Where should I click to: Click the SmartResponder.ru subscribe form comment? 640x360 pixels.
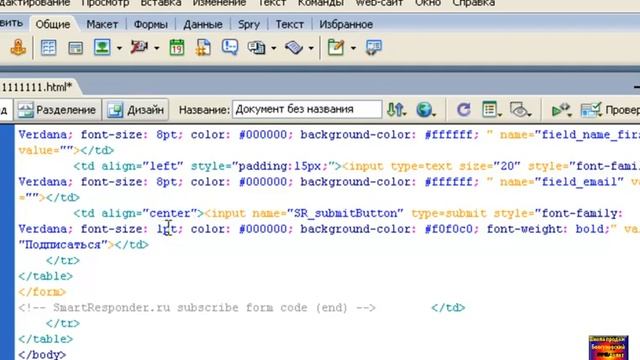(197, 308)
